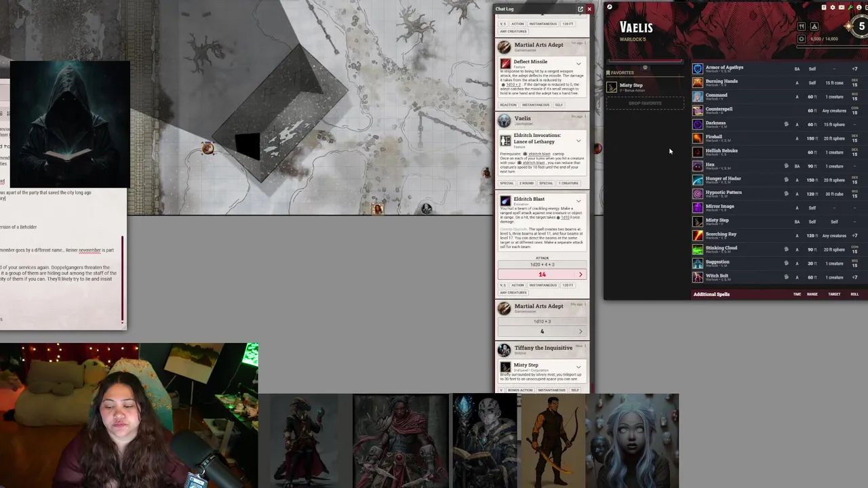Expand the damage roll result of 4

coord(580,331)
